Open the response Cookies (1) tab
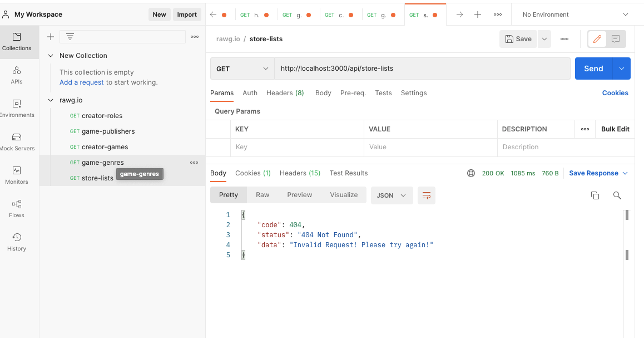The image size is (644, 338). [x=252, y=173]
